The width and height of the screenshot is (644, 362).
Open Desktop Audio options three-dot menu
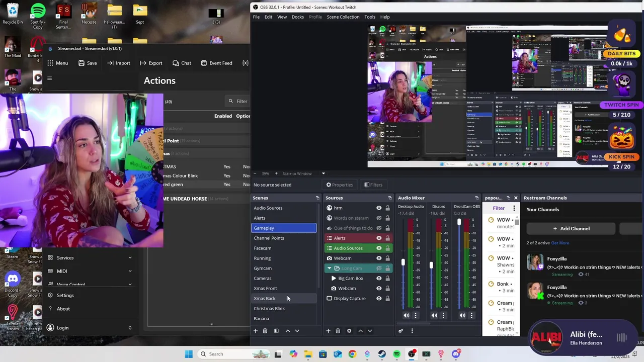[x=416, y=315]
